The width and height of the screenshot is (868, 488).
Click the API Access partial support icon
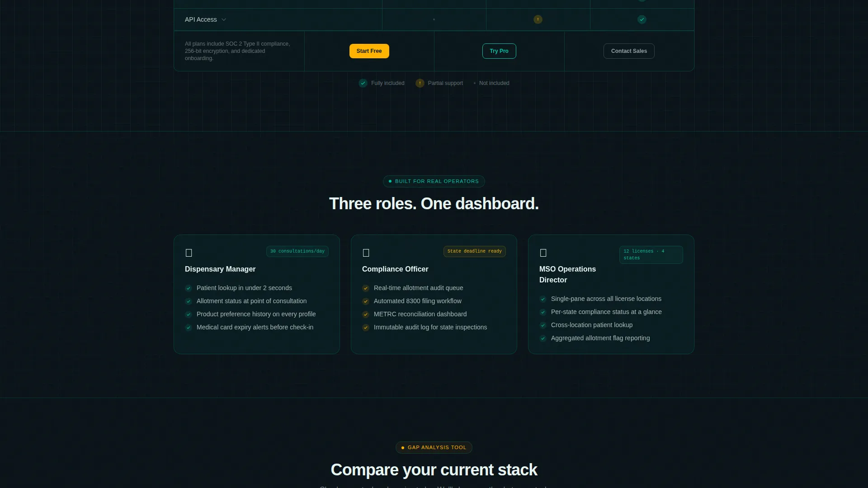coord(538,19)
